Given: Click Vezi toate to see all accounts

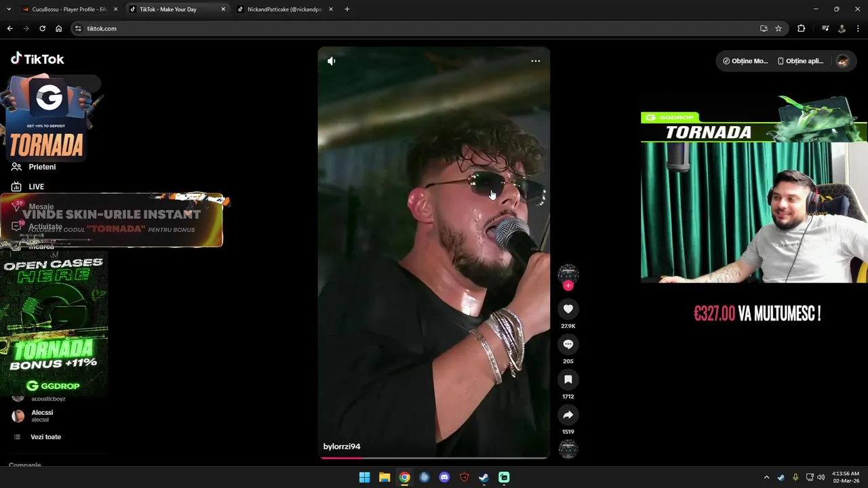Looking at the screenshot, I should 45,437.
